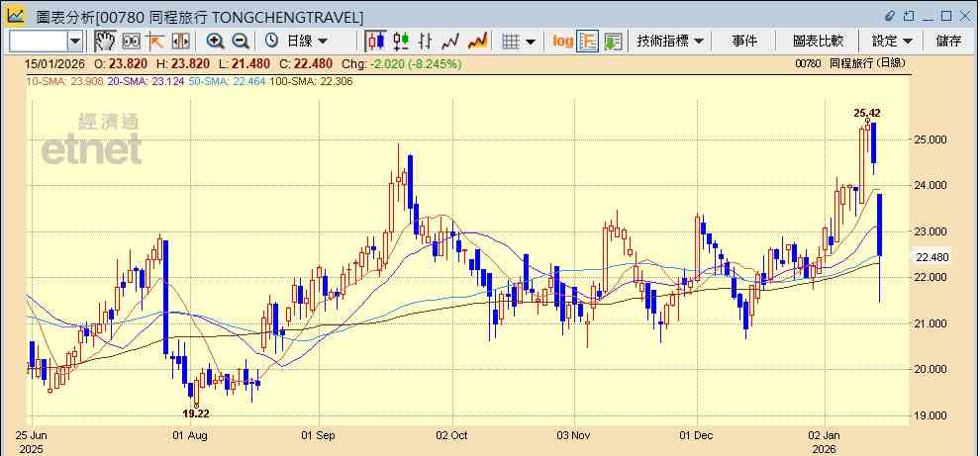The image size is (980, 456).
Task: Click the clock period icon
Action: [x=271, y=42]
